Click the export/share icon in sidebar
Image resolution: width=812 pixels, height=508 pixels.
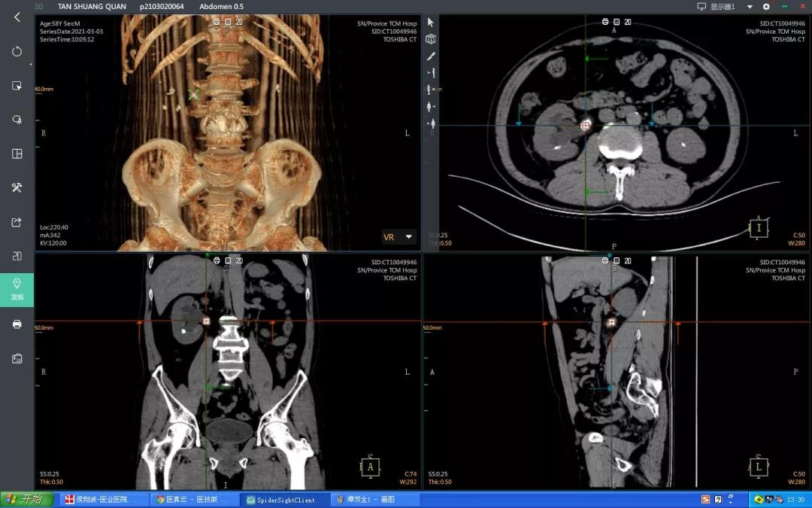(17, 222)
